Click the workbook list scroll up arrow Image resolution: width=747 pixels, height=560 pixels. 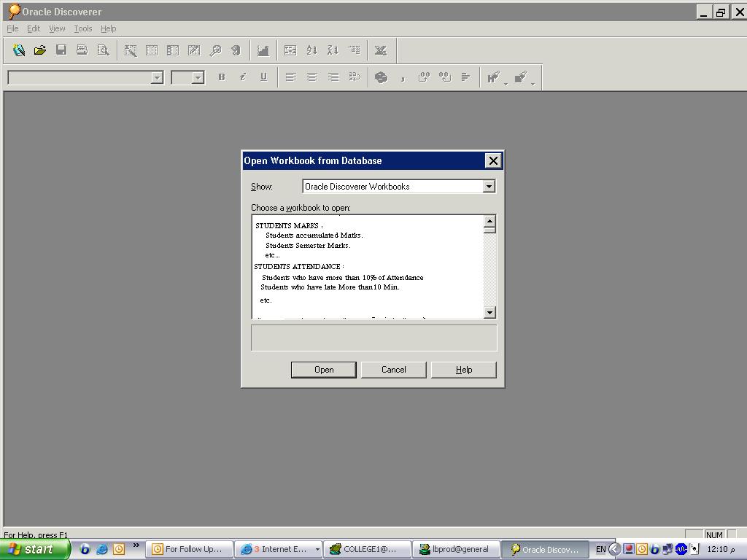(x=489, y=221)
